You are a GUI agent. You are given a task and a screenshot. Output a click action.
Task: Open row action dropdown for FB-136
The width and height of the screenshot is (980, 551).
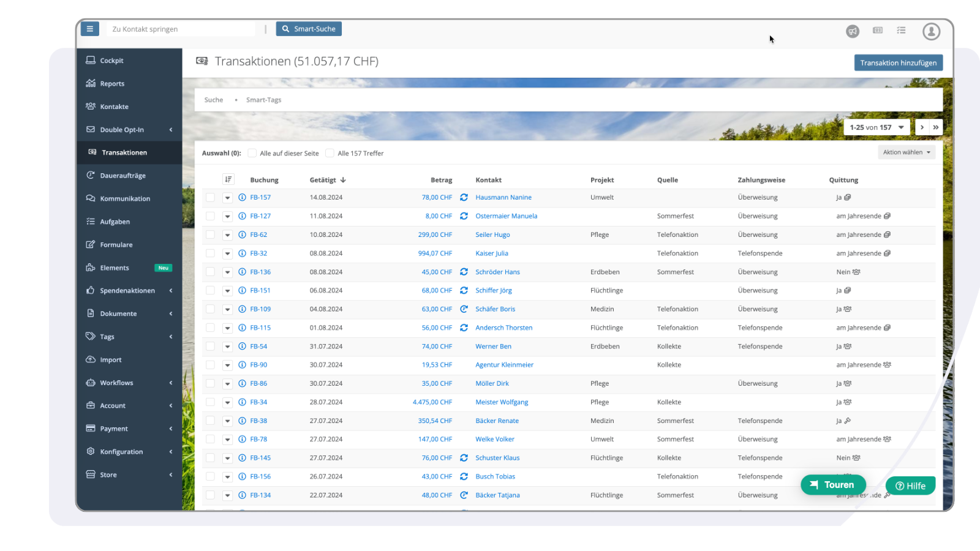coord(227,272)
